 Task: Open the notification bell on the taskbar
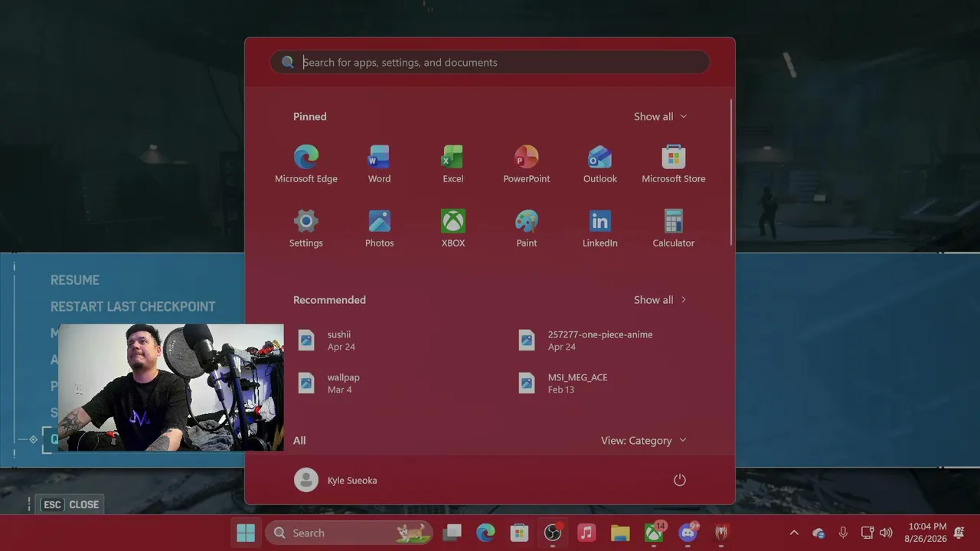click(959, 533)
